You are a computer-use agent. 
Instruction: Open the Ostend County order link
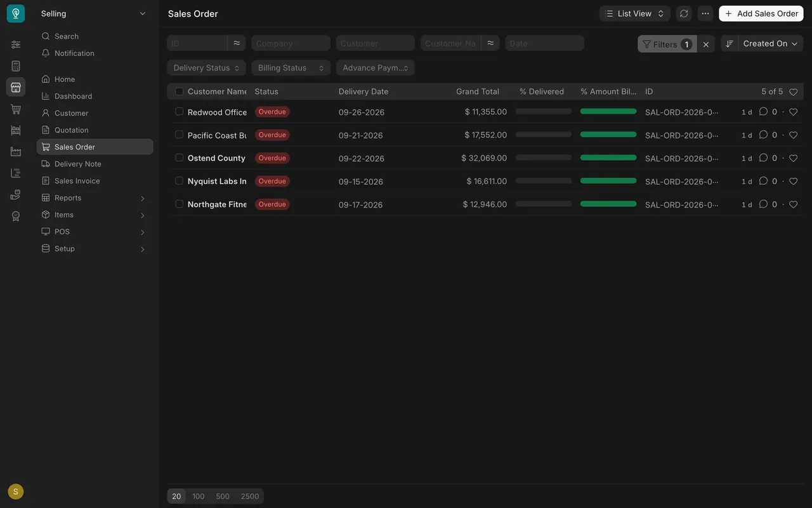coord(216,158)
